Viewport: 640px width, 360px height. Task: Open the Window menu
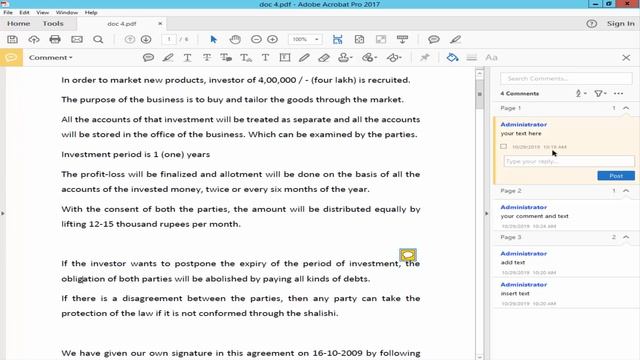pyautogui.click(x=67, y=13)
